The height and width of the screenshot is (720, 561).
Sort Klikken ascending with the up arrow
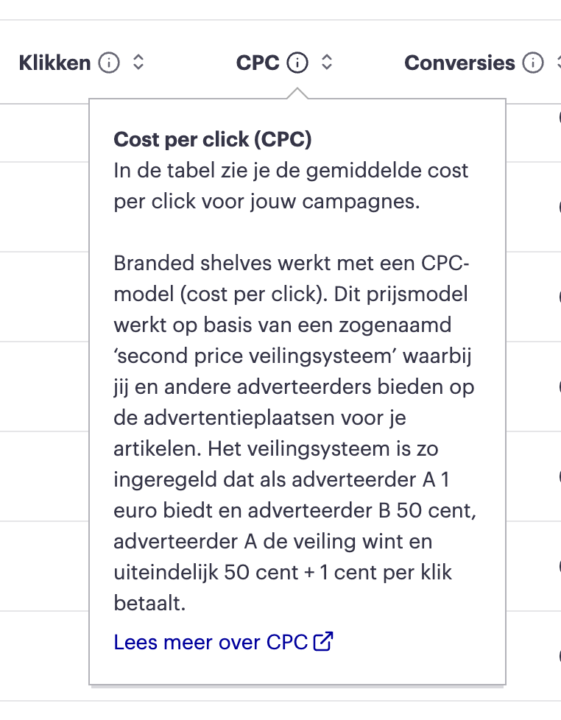click(139, 57)
